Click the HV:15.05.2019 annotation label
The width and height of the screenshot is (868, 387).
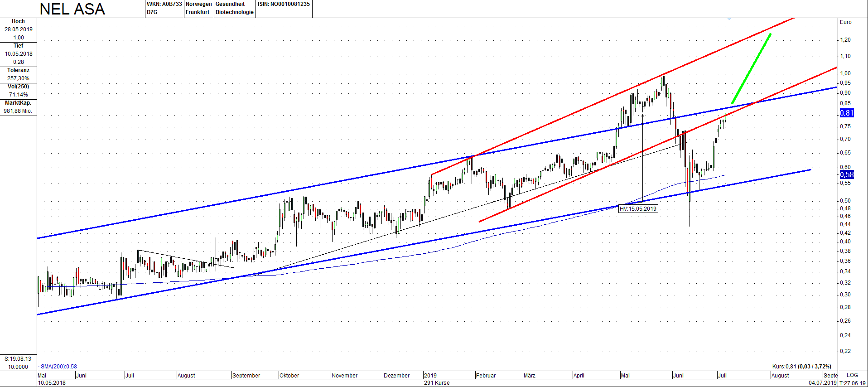click(x=638, y=209)
